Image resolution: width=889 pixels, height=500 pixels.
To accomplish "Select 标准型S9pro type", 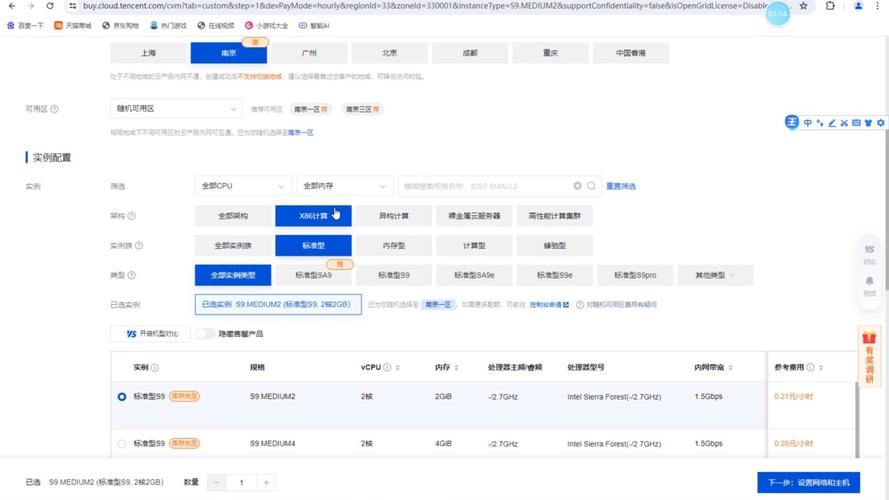I will click(x=635, y=275).
